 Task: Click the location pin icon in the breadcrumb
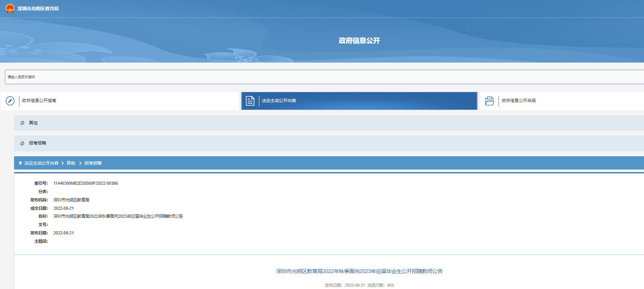tap(21, 163)
